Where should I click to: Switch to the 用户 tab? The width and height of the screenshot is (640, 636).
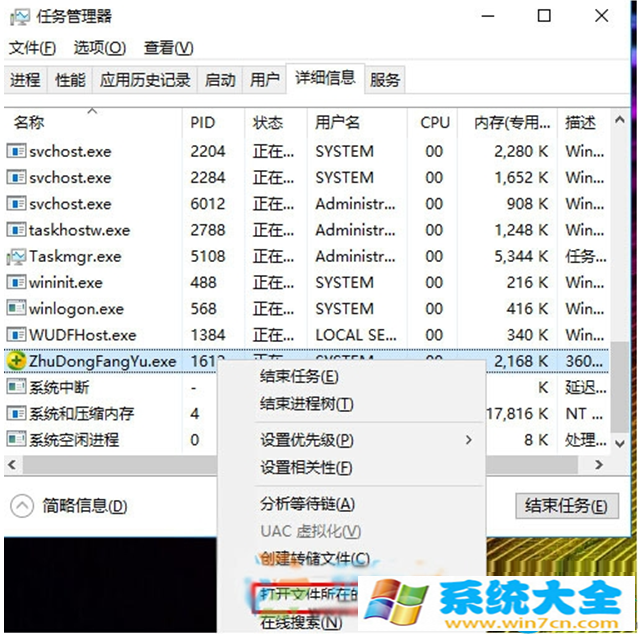(265, 80)
